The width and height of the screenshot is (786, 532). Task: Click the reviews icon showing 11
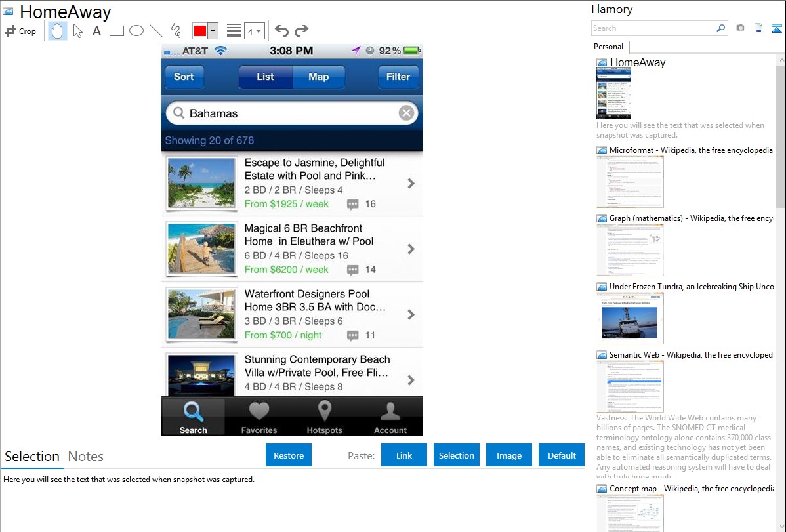click(x=353, y=335)
